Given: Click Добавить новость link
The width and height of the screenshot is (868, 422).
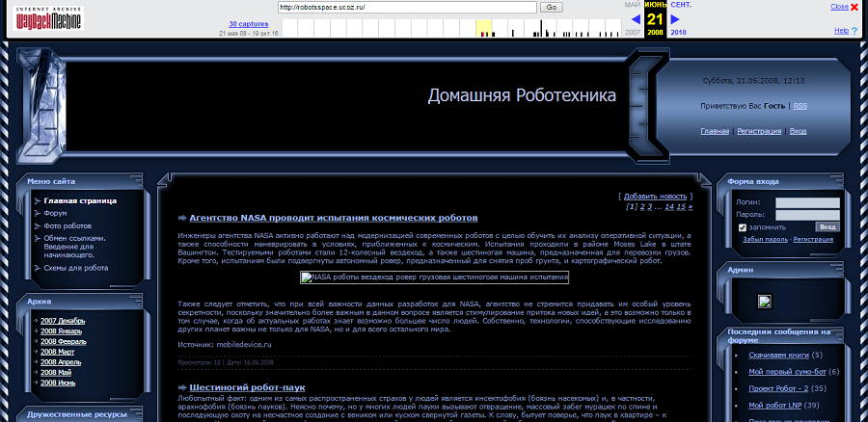Looking at the screenshot, I should [656, 197].
